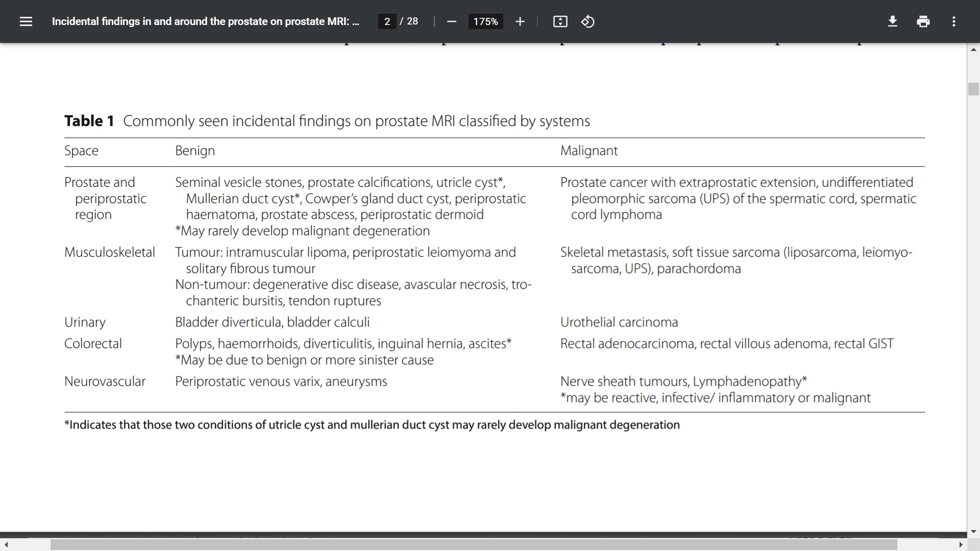Click the horizontal scrollbar thumb
Image resolution: width=980 pixels, height=551 pixels.
click(474, 545)
